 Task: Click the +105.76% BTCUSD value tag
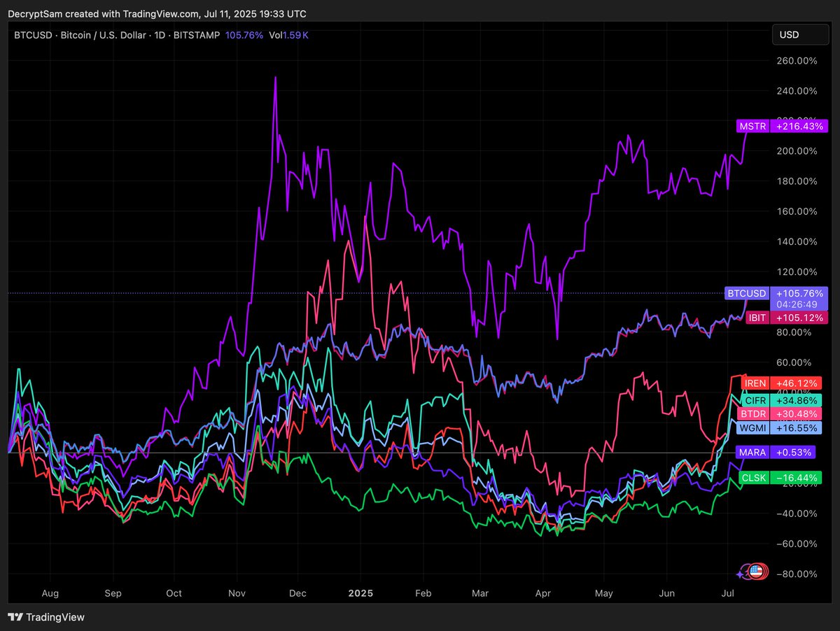(799, 293)
